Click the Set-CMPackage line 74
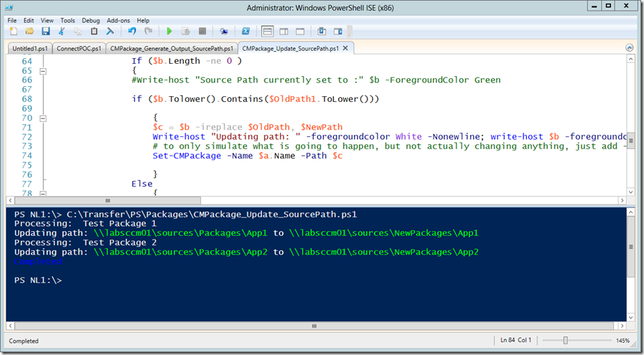Image resolution: width=644 pixels, height=355 pixels. [247, 156]
